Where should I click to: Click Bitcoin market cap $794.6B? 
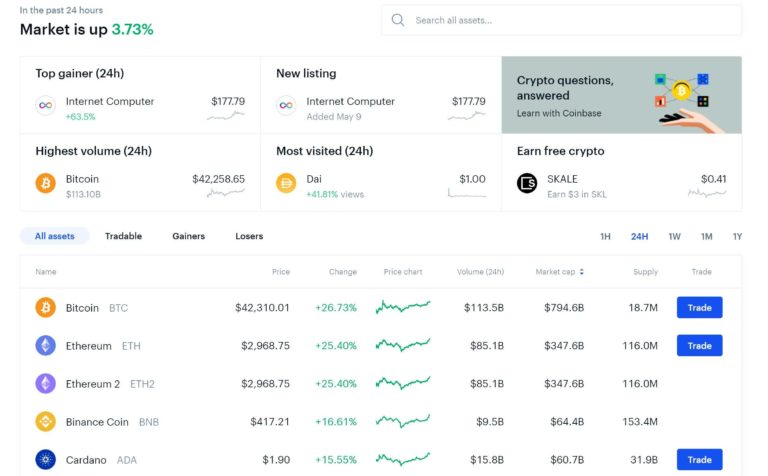tap(564, 308)
